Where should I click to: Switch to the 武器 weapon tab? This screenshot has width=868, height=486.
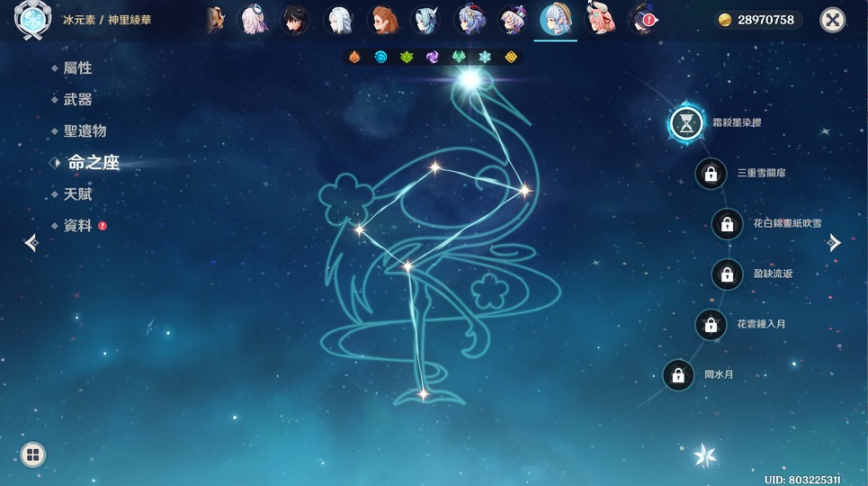(77, 100)
